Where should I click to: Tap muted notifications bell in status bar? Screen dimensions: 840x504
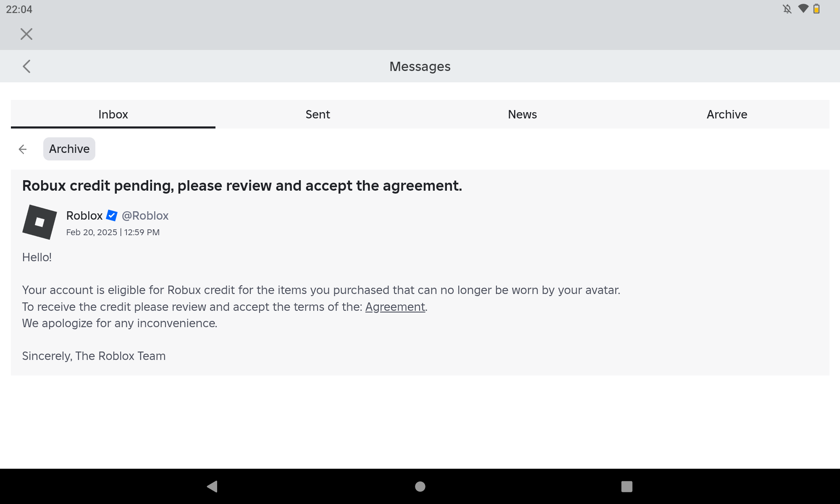tap(787, 9)
